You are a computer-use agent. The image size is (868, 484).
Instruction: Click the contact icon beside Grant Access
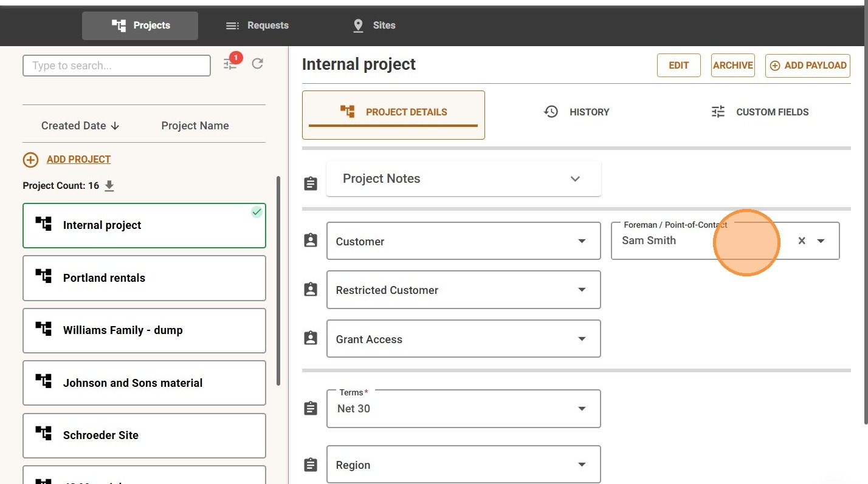click(311, 338)
